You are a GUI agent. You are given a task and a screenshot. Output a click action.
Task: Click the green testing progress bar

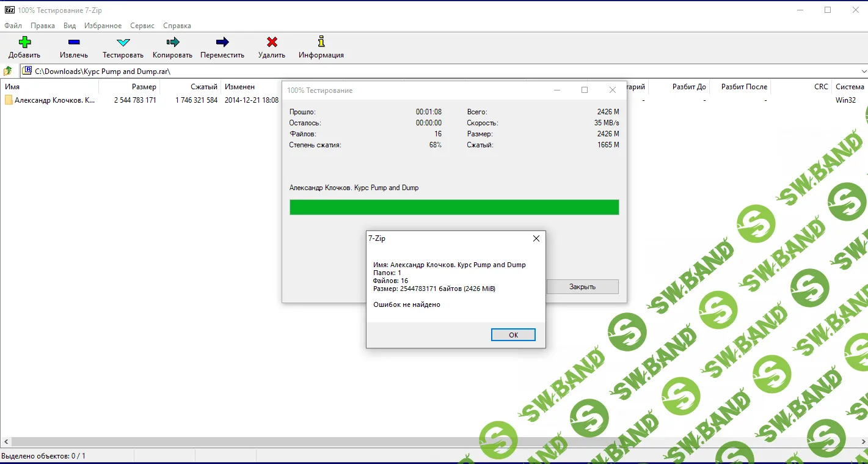tap(454, 207)
